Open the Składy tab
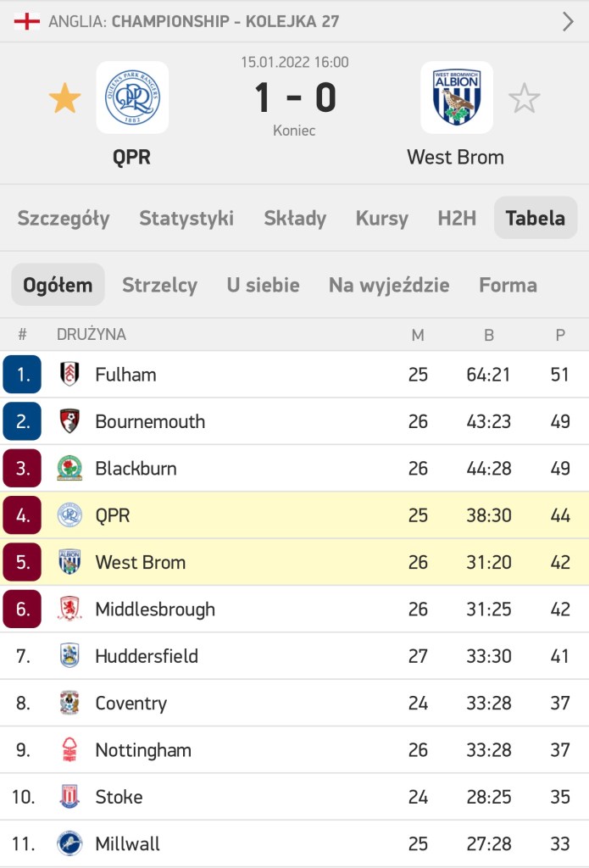 point(295,218)
